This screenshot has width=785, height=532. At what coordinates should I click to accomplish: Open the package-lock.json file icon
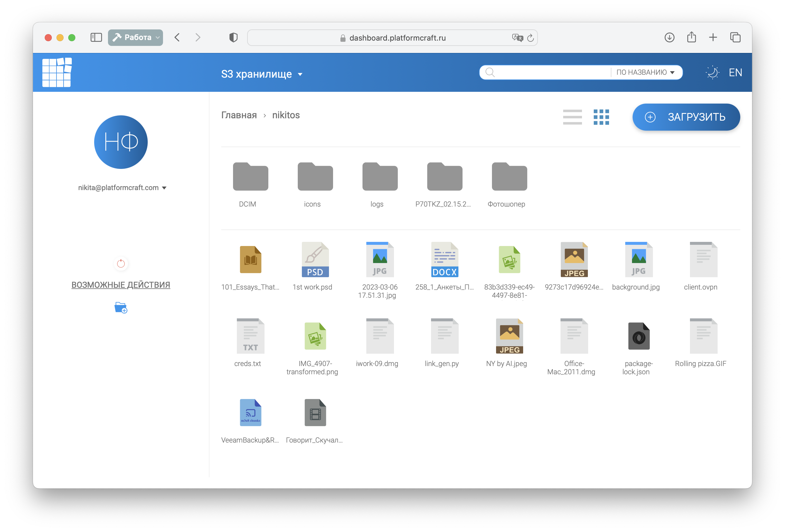click(638, 336)
